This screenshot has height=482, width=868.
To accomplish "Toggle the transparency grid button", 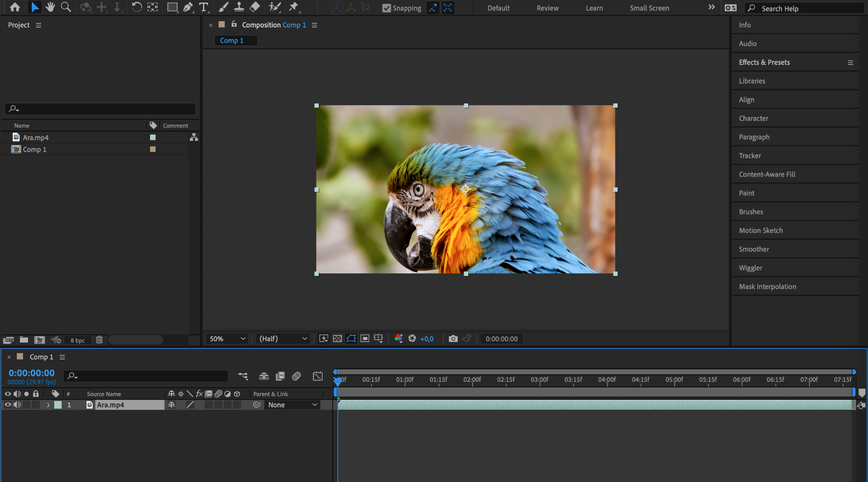I will pos(337,339).
